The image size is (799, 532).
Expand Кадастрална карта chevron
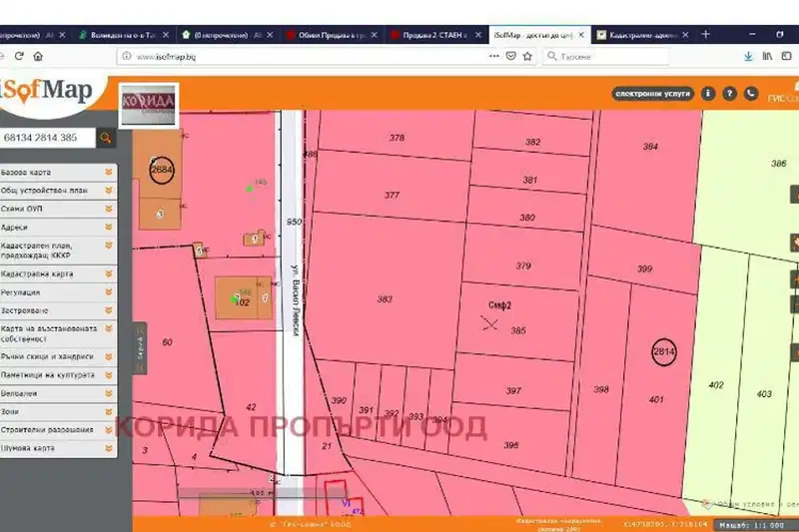[x=109, y=273]
